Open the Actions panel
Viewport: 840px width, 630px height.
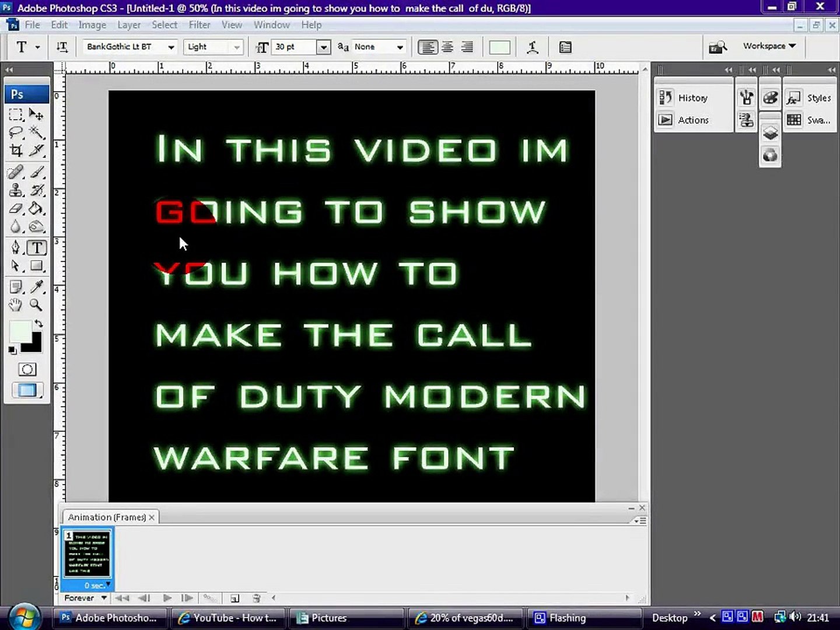click(692, 120)
